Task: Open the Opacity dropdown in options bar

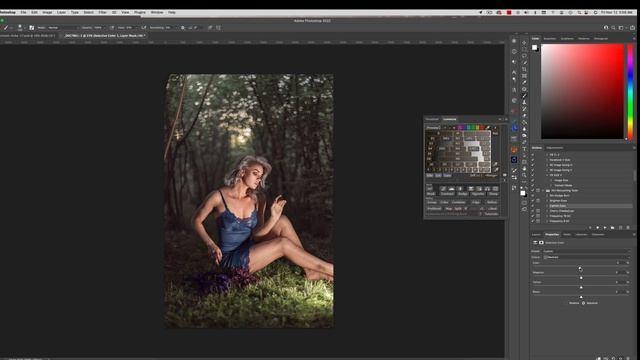Action: coord(104,28)
